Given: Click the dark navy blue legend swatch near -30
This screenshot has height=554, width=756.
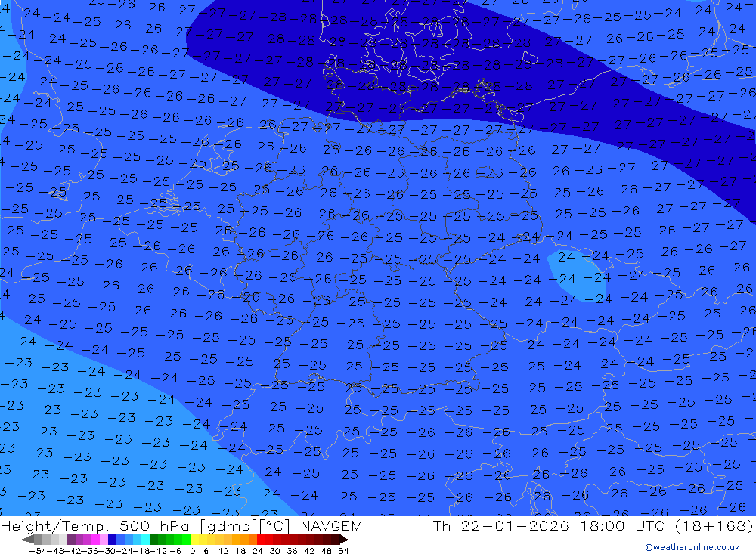Looking at the screenshot, I should click(112, 540).
